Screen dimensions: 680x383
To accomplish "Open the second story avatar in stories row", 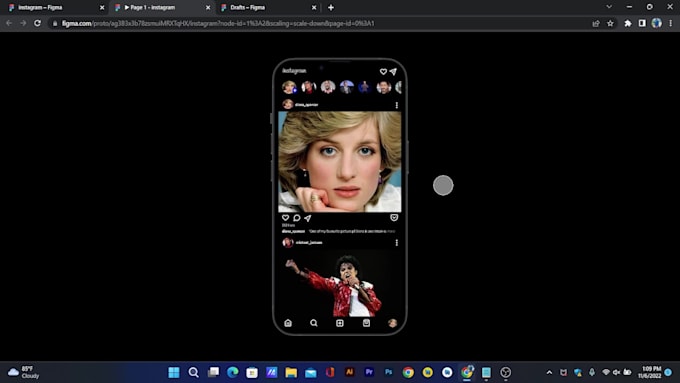I will [x=309, y=87].
